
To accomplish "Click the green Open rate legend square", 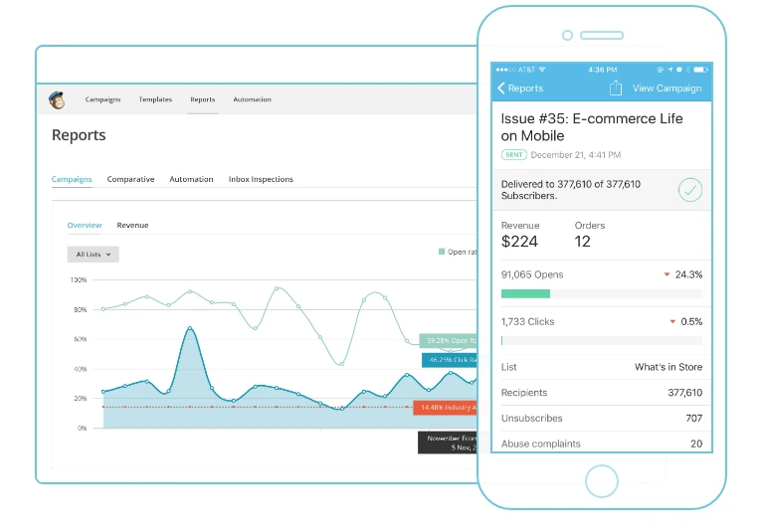I will pyautogui.click(x=442, y=252).
